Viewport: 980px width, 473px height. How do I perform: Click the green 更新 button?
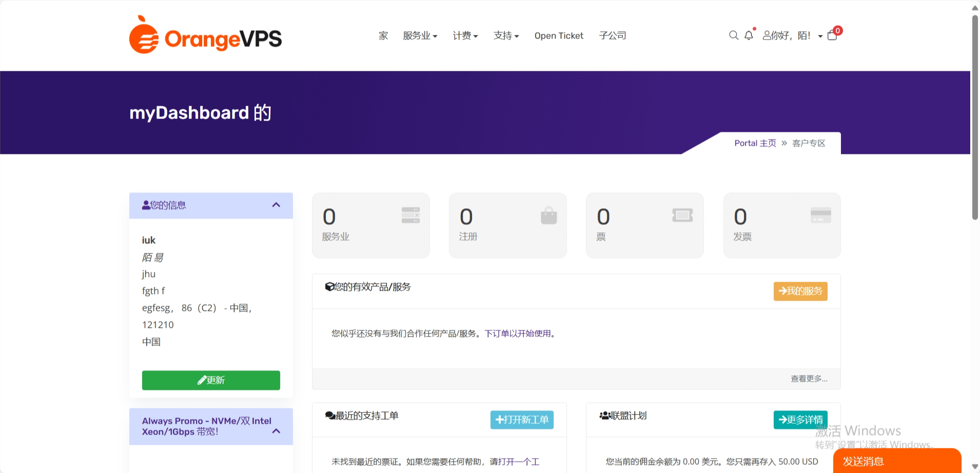tap(211, 380)
